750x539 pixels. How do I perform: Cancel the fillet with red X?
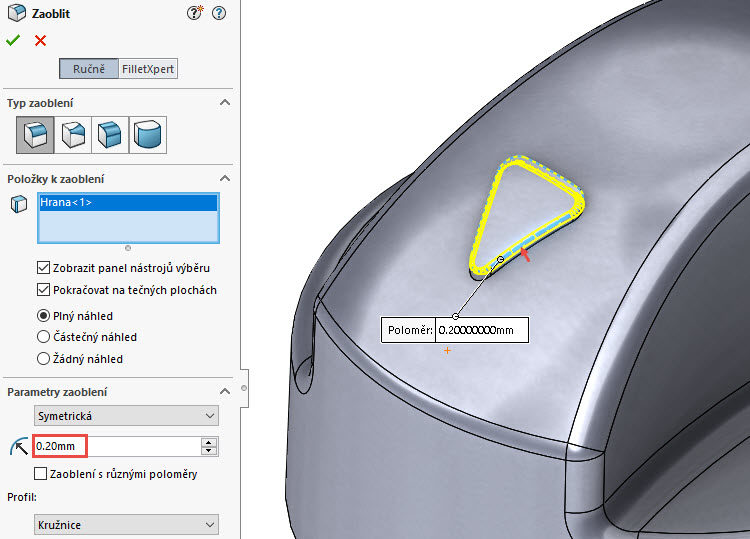pos(41,41)
